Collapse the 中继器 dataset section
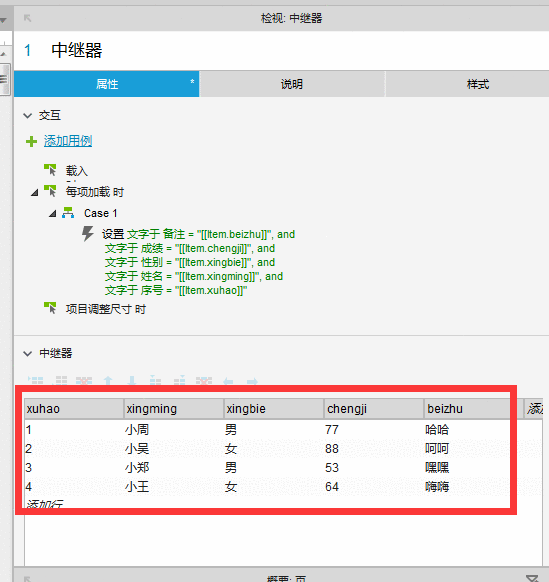The width and height of the screenshot is (549, 582). [27, 353]
